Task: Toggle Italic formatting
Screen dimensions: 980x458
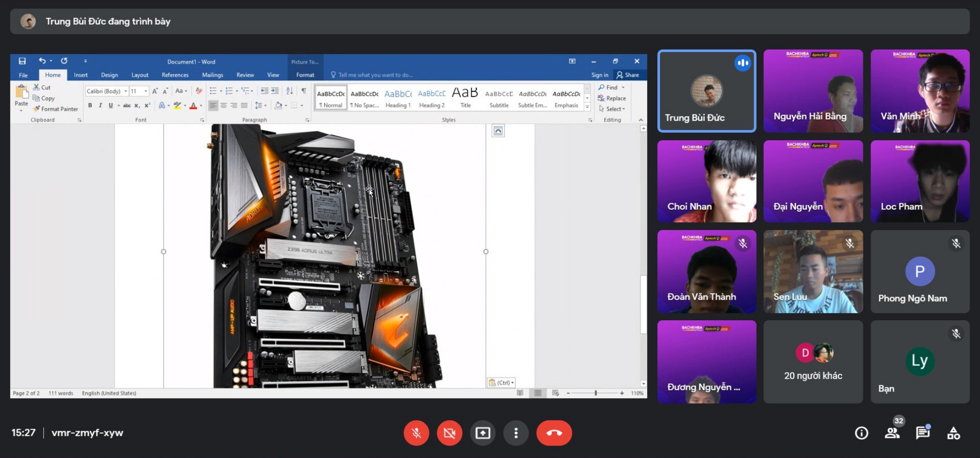Action: (100, 105)
